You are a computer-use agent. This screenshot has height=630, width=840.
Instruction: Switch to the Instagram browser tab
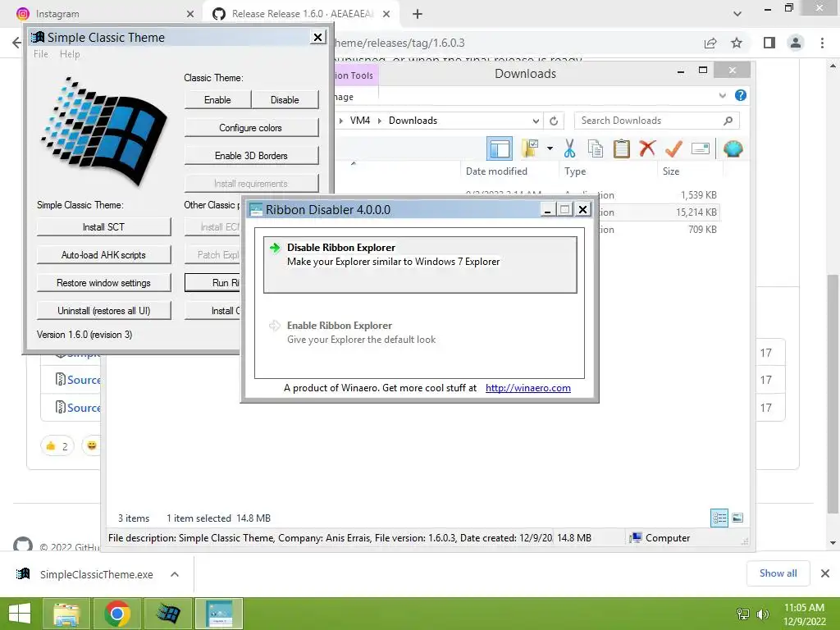102,14
